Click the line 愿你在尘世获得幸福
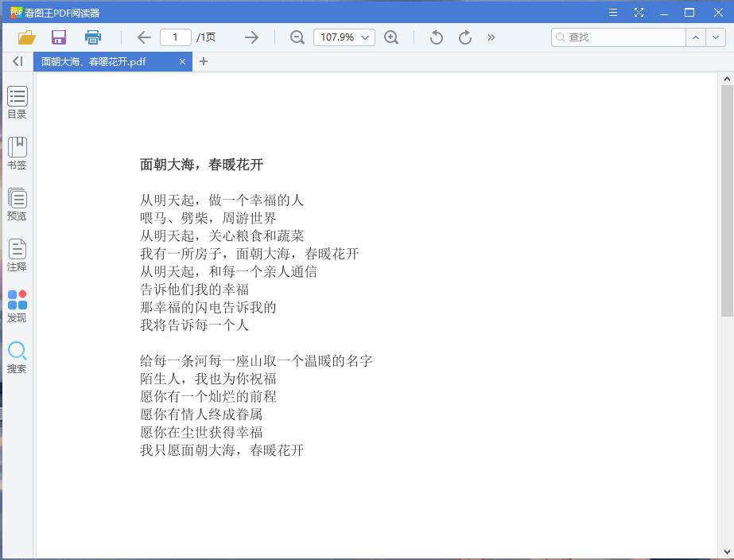The width and height of the screenshot is (734, 560). point(201,432)
